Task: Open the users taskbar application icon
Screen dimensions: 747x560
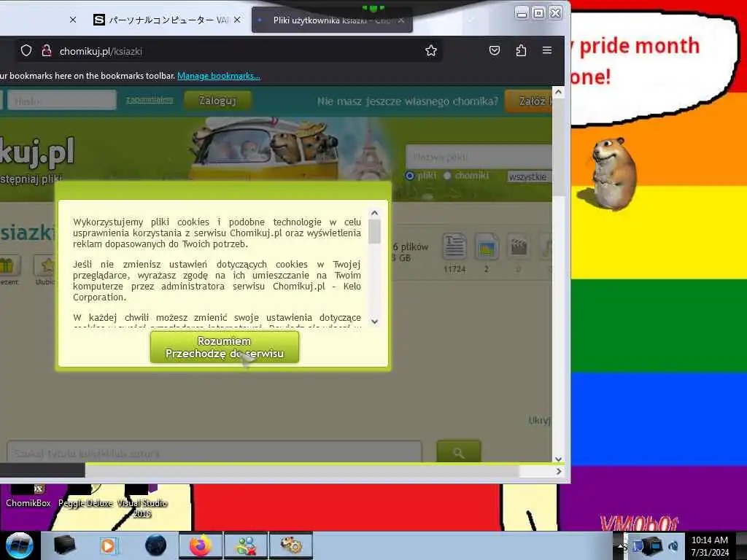Action: click(246, 545)
